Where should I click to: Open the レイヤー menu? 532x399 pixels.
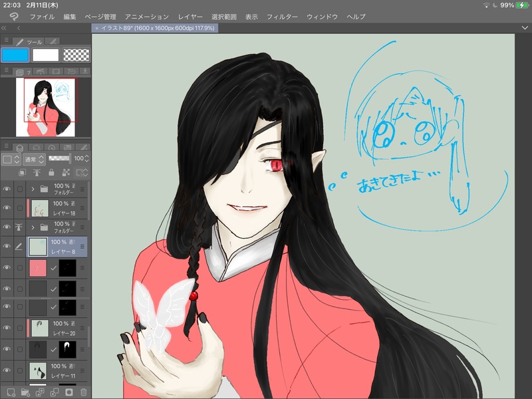pos(190,17)
